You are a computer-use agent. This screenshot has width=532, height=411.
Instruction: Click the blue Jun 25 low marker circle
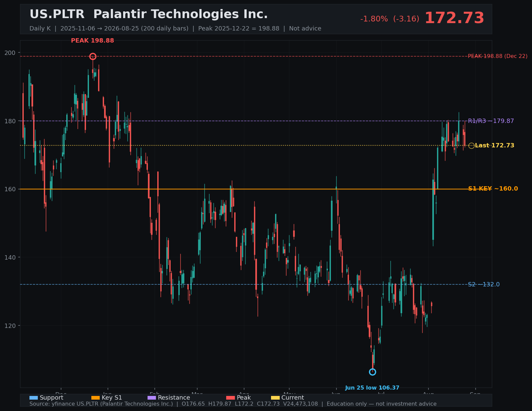coord(372,372)
